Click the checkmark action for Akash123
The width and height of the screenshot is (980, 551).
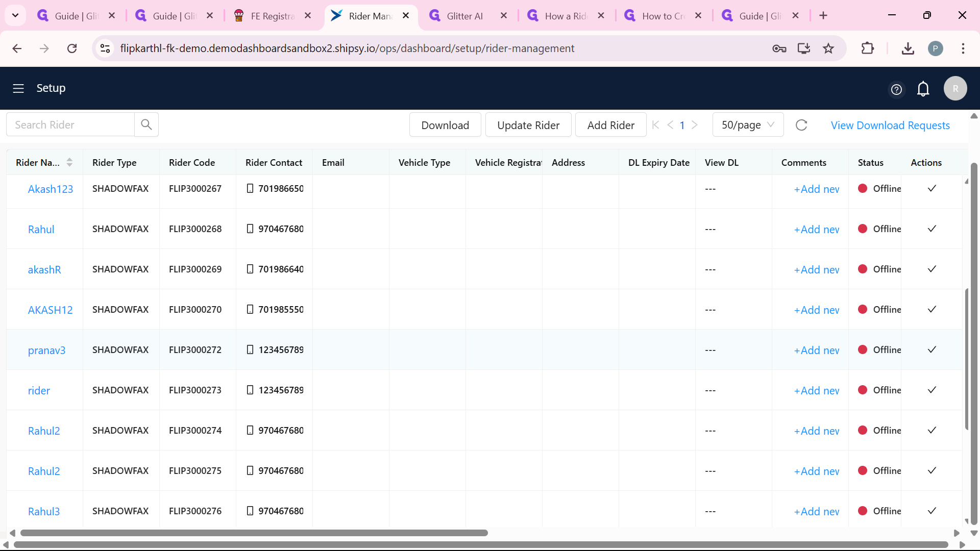(x=932, y=188)
